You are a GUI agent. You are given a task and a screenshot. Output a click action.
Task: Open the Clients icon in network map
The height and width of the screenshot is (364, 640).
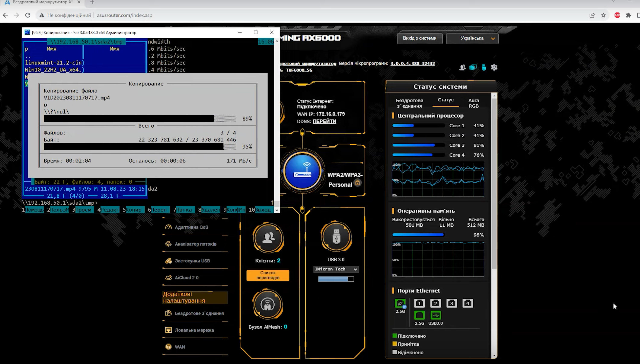pos(268,237)
